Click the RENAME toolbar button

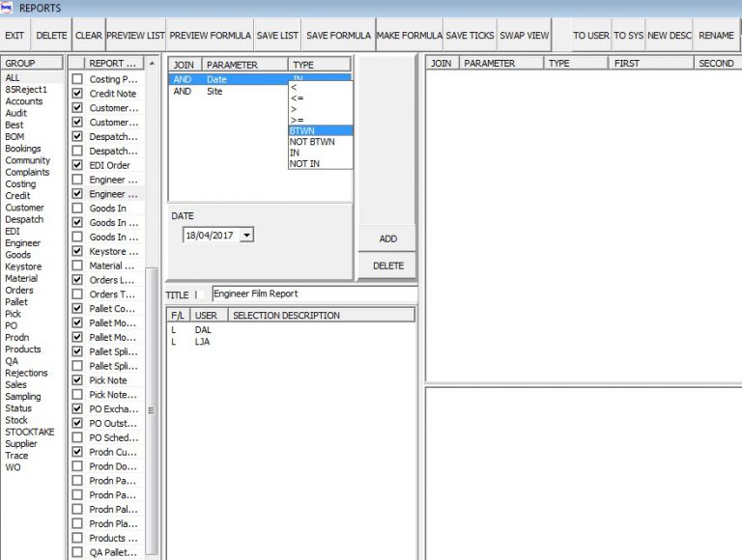(x=716, y=36)
